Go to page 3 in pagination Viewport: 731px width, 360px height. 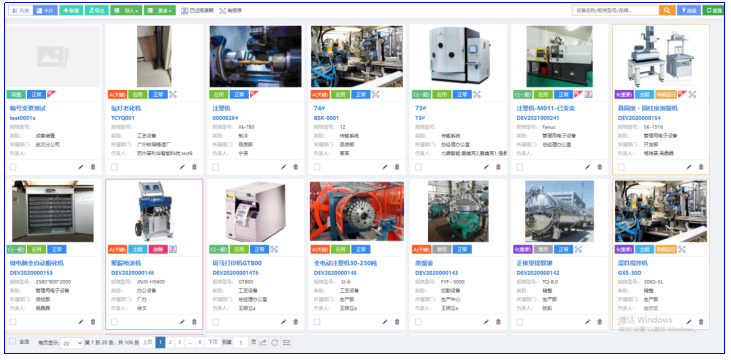[179, 342]
